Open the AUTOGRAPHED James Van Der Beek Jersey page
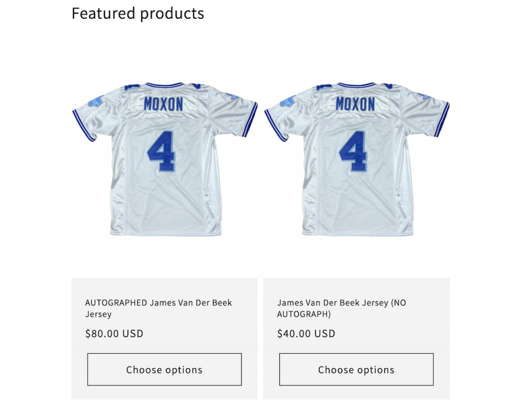 (x=158, y=308)
